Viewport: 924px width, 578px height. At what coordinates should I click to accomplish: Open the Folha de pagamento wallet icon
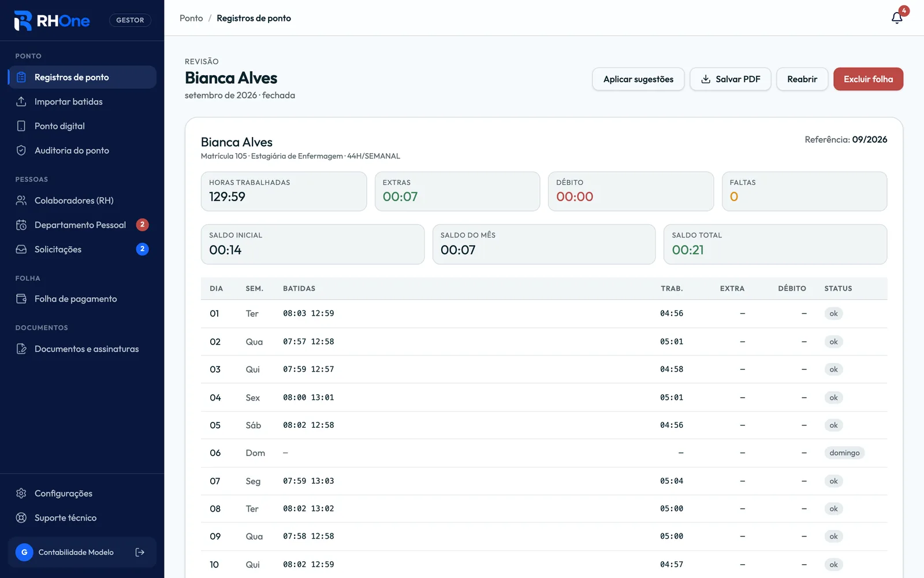[21, 299]
